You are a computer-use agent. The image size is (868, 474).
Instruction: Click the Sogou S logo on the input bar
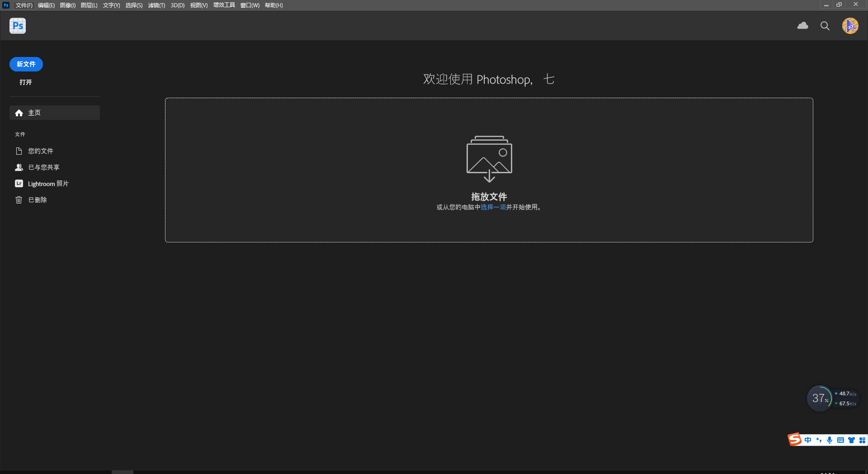(795, 440)
